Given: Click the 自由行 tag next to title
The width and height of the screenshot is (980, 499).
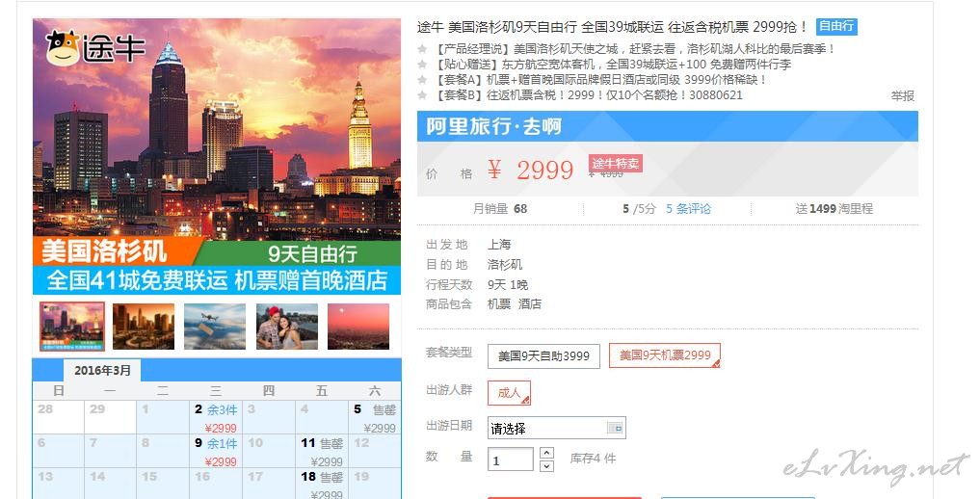Looking at the screenshot, I should click(x=836, y=26).
